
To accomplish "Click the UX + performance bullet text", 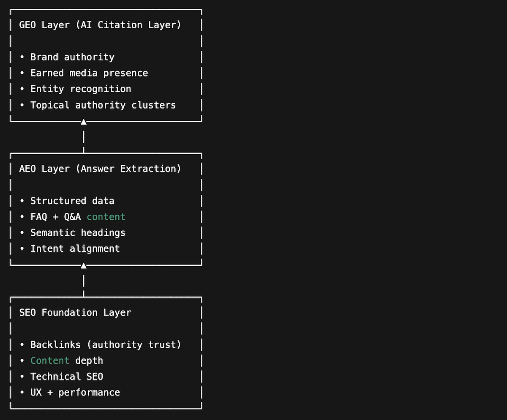I will point(75,393).
